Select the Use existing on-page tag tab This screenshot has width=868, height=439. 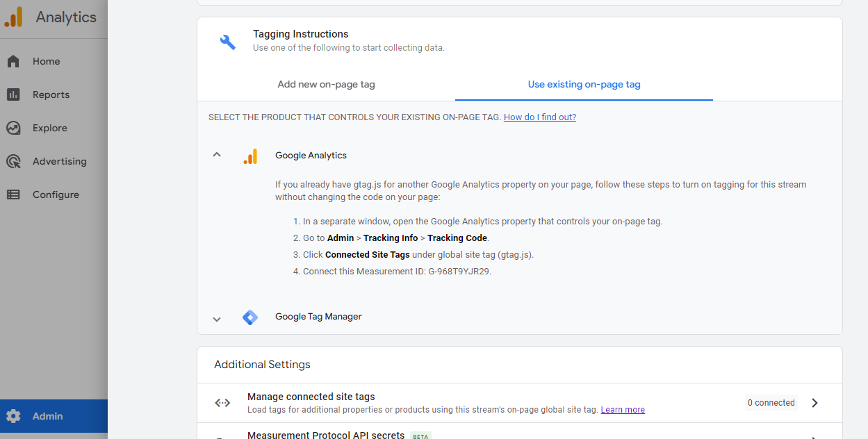pyautogui.click(x=584, y=84)
